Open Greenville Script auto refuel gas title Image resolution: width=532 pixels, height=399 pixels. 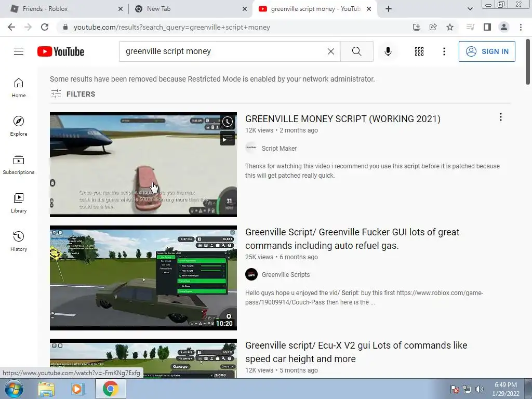pyautogui.click(x=352, y=238)
